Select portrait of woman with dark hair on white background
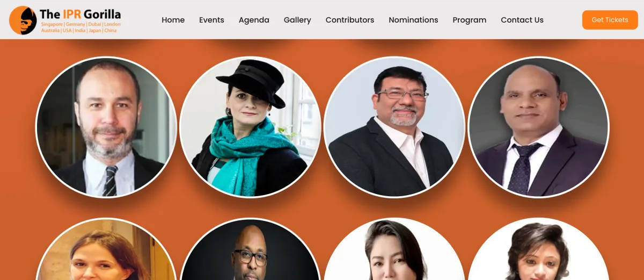 pos(394,249)
